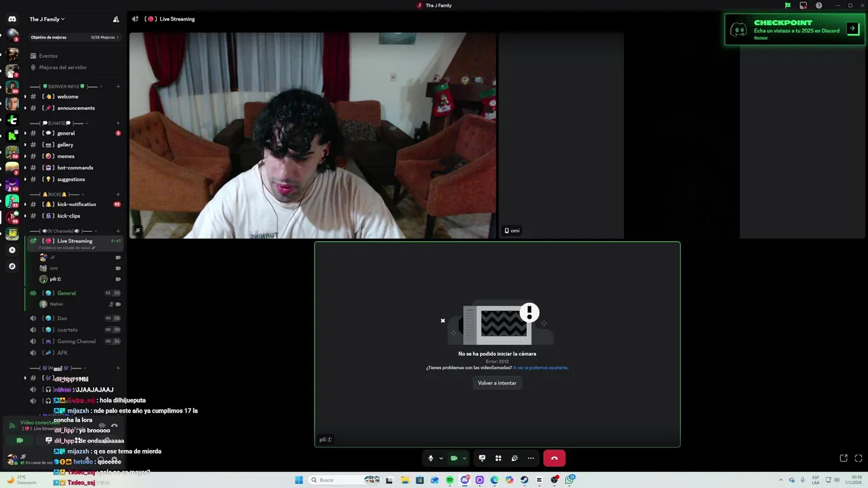Screen dimensions: 868x488
Task: Open camera options arrow in call bar
Action: click(465, 458)
